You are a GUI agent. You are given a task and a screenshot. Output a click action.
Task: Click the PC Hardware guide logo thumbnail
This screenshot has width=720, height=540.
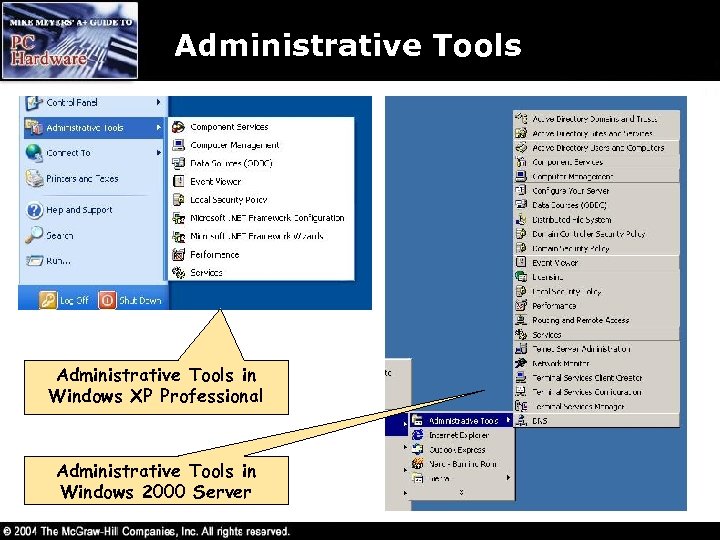click(70, 40)
